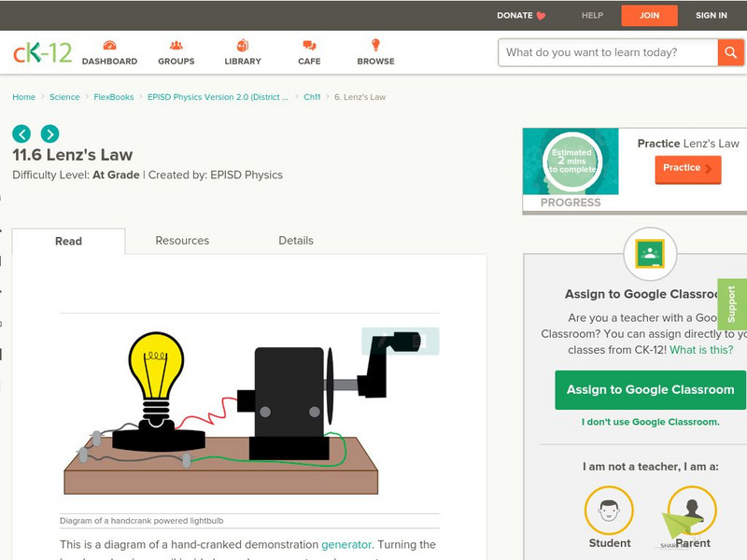Click the Google Classroom icon
Image resolution: width=747 pixels, height=560 pixels.
click(650, 254)
